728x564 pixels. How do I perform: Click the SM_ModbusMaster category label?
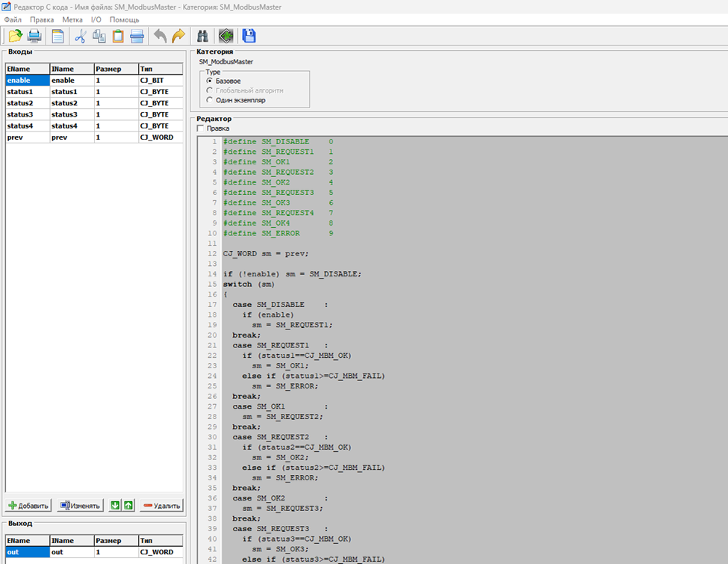pos(226,62)
